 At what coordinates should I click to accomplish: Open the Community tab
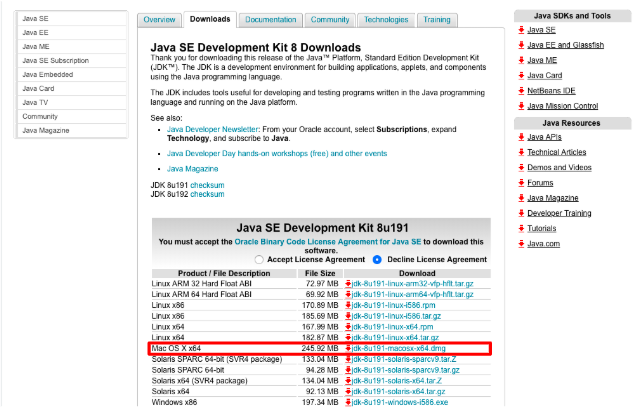click(x=330, y=20)
